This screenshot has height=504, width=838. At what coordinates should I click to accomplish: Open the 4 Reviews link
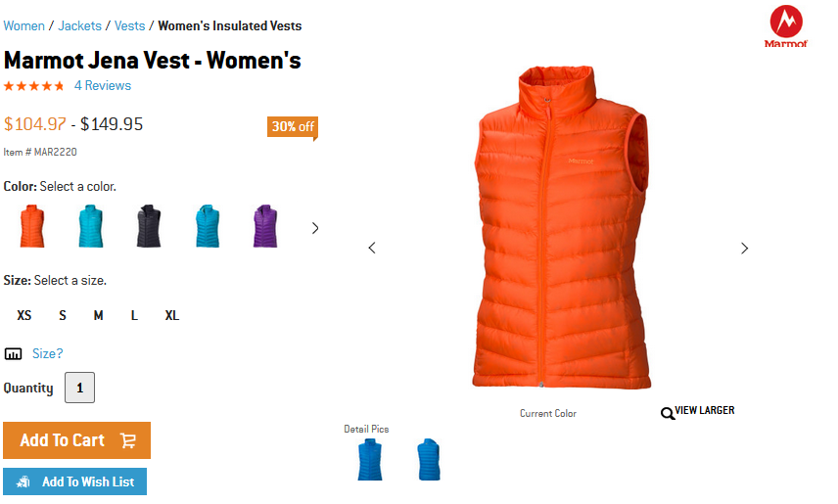[x=103, y=85]
